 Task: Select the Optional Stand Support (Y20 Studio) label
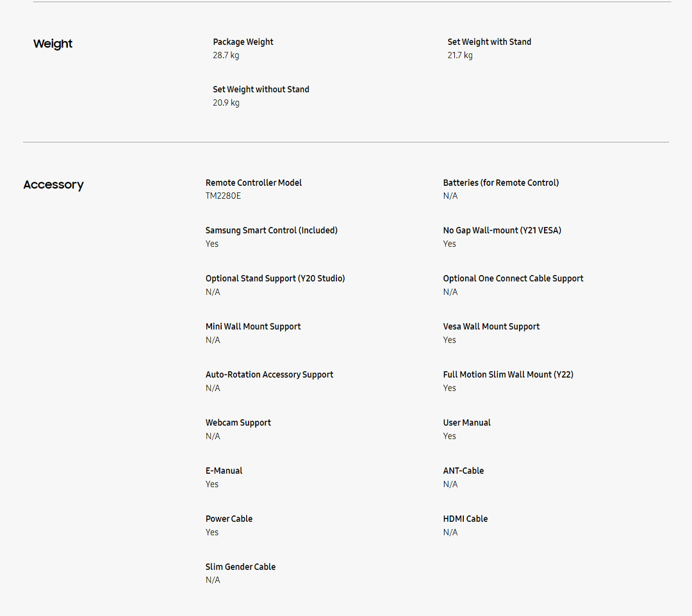point(275,279)
